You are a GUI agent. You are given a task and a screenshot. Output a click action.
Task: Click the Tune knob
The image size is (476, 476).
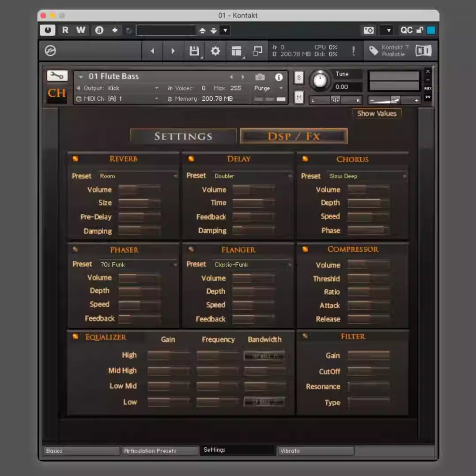point(320,80)
